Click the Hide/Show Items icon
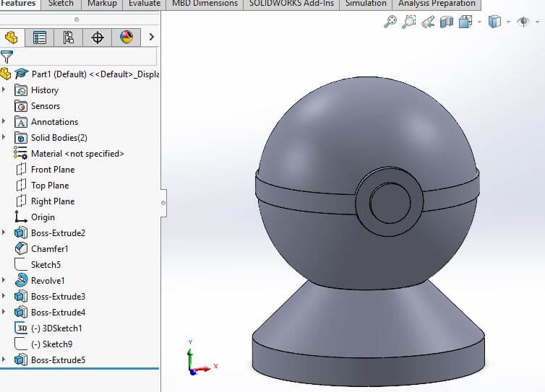Viewport: 545px width, 392px height. coord(523,22)
